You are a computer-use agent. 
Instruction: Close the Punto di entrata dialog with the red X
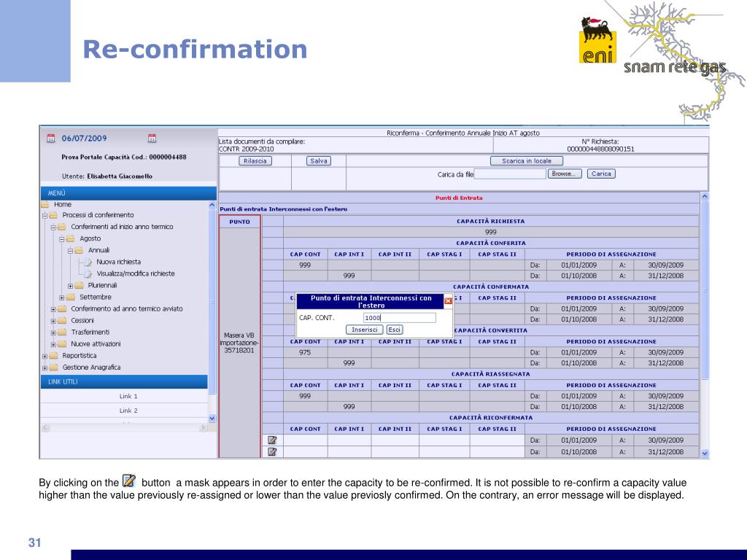449,301
